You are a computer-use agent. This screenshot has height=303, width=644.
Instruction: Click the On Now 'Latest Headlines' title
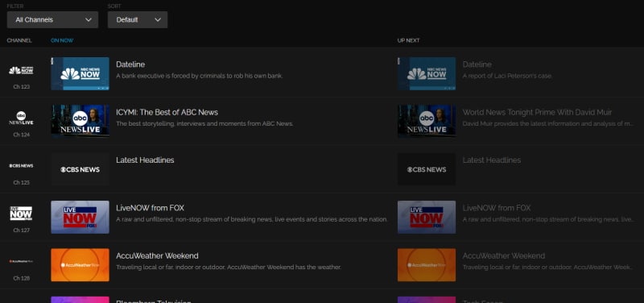(x=145, y=160)
